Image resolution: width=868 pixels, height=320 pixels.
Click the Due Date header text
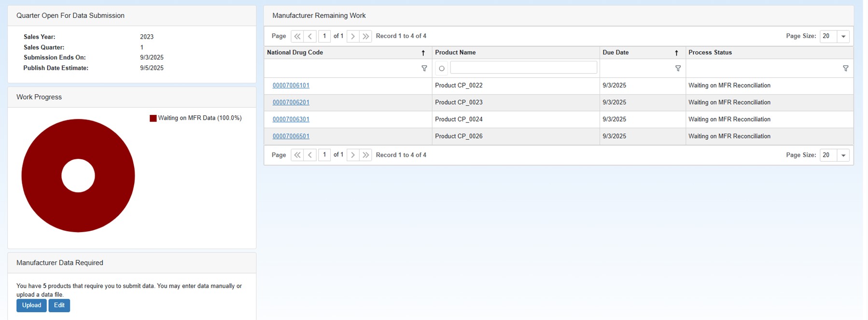click(x=616, y=53)
